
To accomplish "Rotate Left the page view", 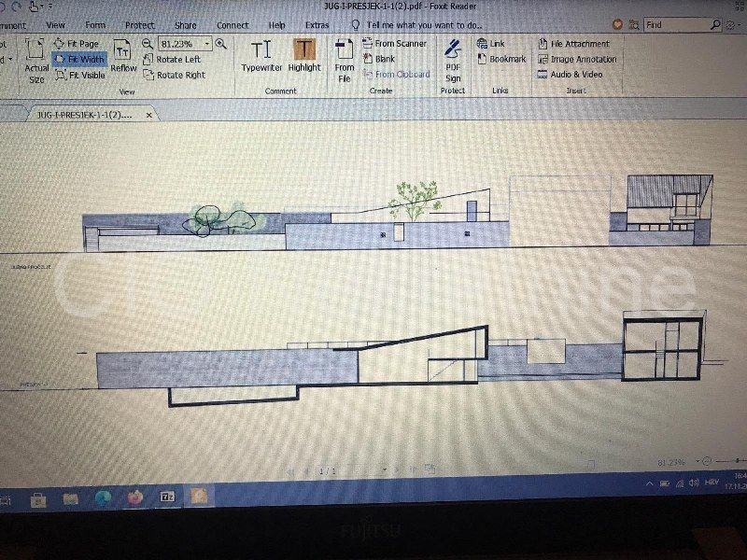I will coord(172,60).
